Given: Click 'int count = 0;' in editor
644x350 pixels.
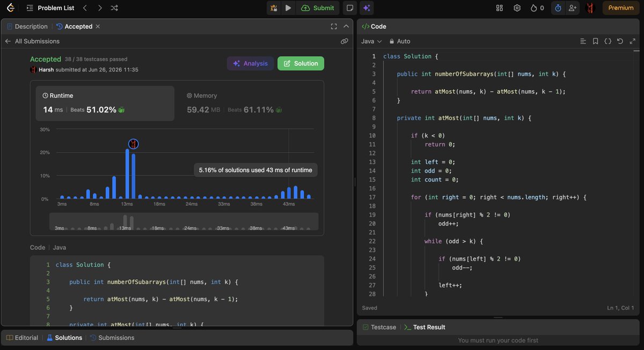Looking at the screenshot, I should pos(434,180).
